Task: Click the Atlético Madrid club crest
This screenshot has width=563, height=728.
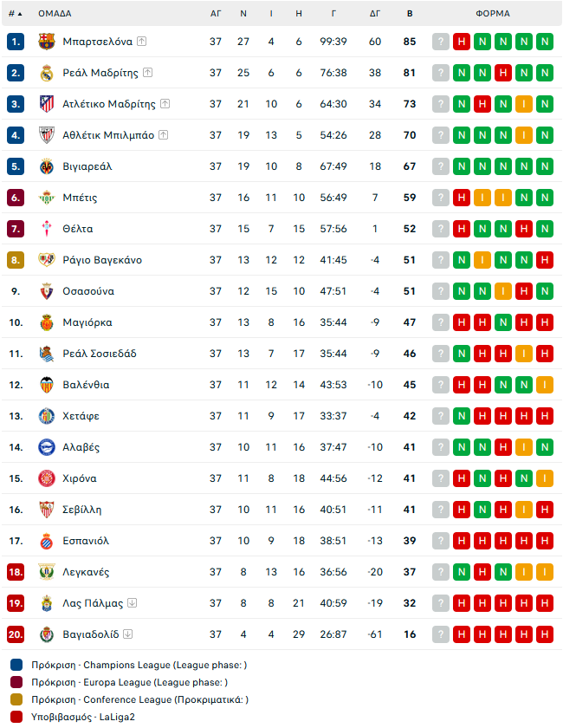Action: 47,104
